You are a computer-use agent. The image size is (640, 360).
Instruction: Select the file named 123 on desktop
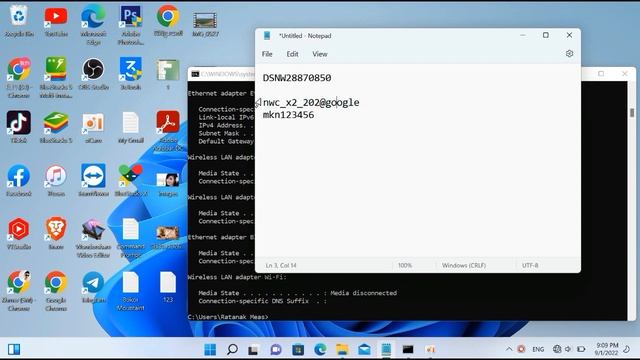[x=168, y=287]
